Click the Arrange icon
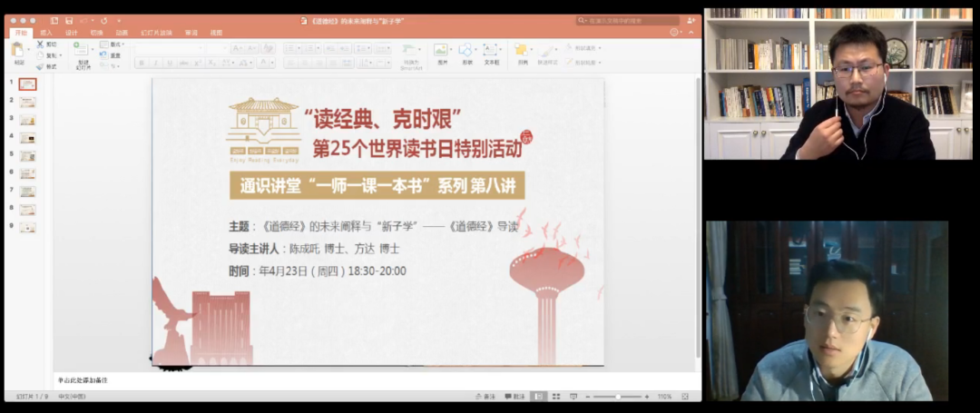Image resolution: width=980 pixels, height=413 pixels. tap(521, 50)
